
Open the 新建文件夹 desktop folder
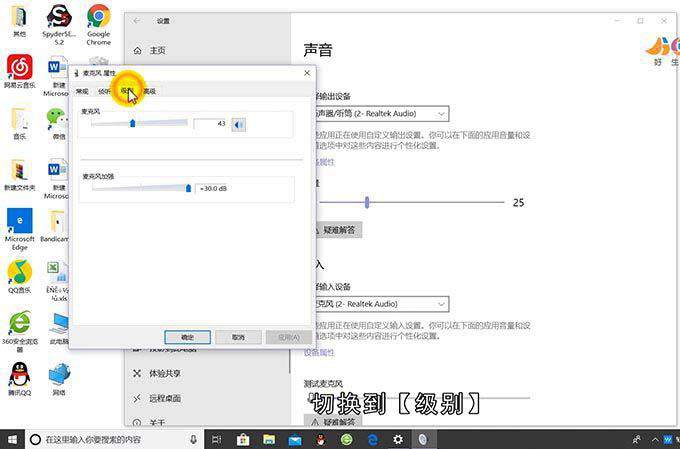tap(20, 175)
